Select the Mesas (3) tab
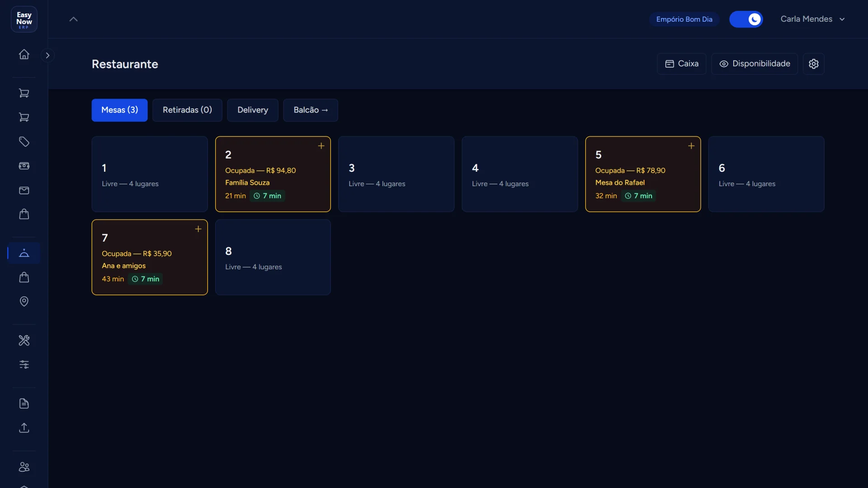 click(x=119, y=110)
